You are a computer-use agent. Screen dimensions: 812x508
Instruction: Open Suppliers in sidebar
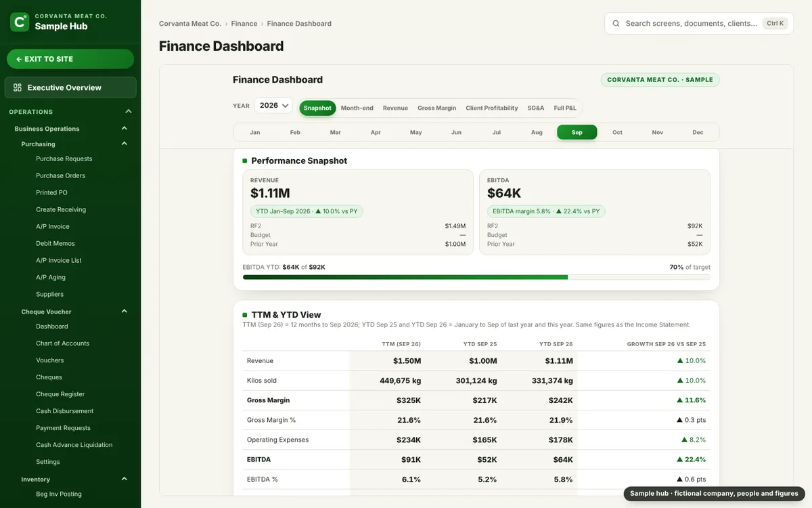pos(49,294)
